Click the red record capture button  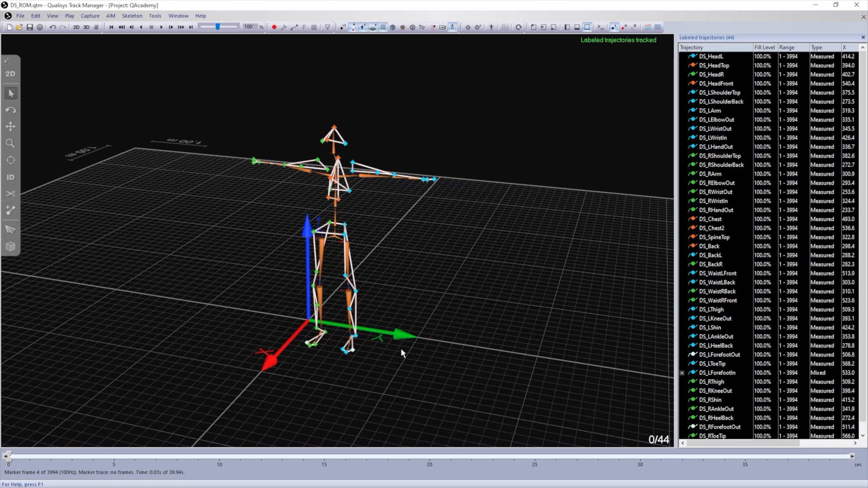point(274,27)
